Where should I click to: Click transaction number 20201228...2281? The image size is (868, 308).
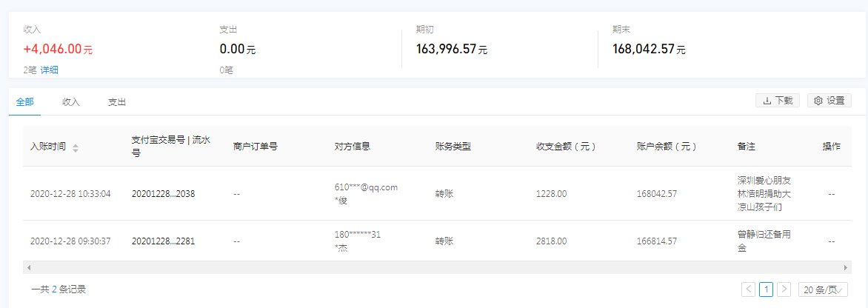coord(164,241)
